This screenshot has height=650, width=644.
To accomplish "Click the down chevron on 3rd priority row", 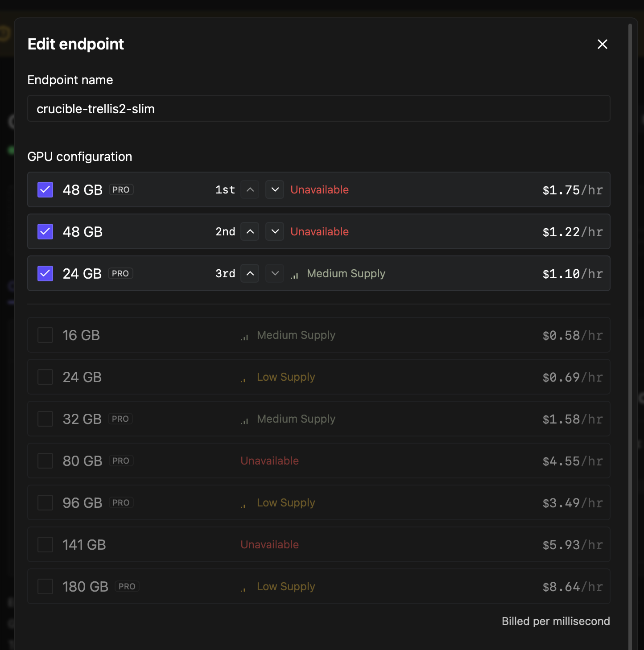I will (275, 273).
